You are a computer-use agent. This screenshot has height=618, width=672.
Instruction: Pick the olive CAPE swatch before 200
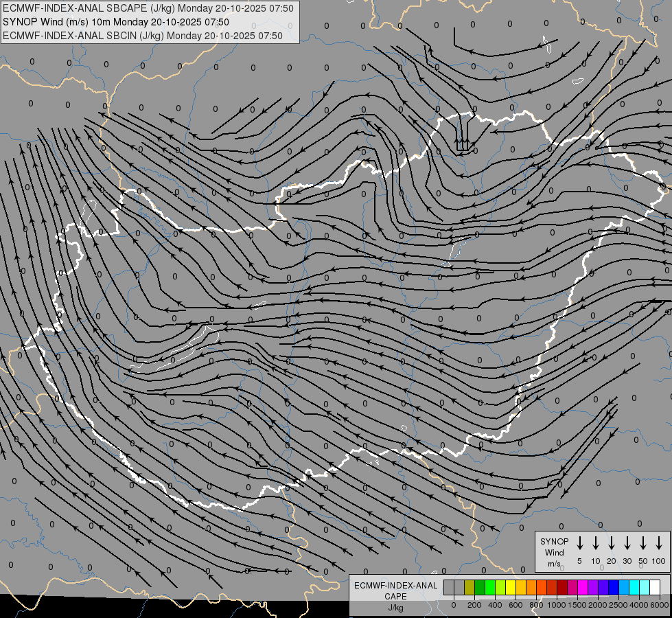pos(470,588)
